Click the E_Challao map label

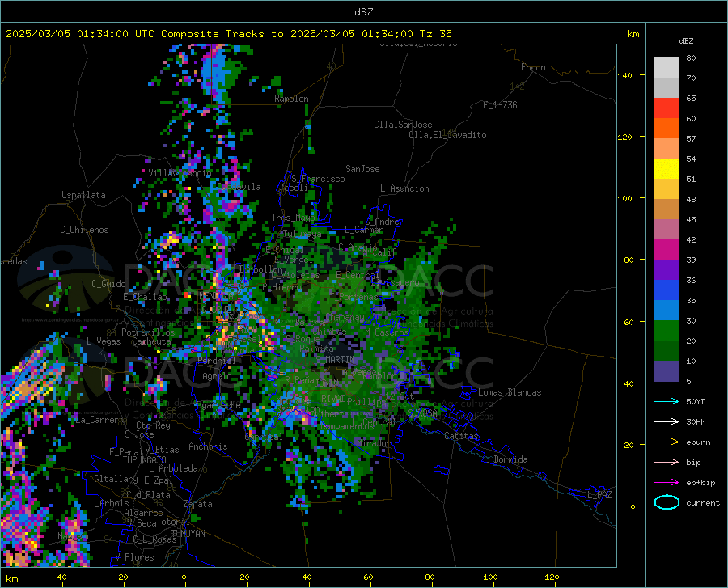tap(145, 297)
